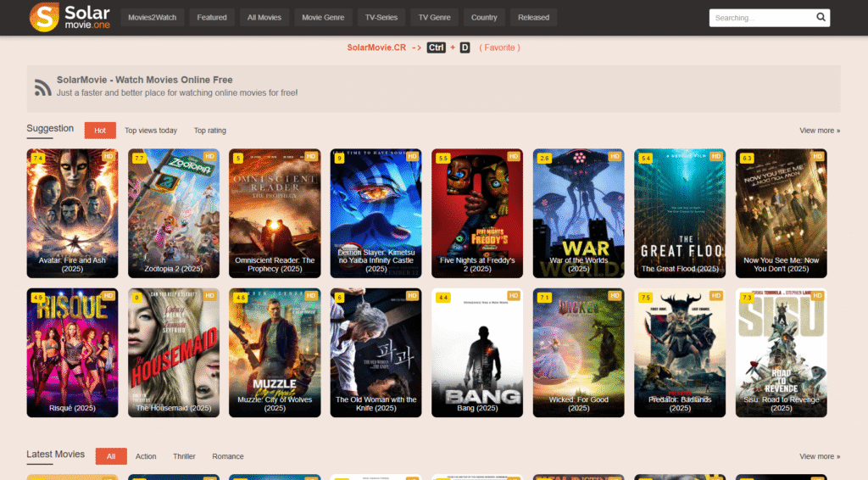
Task: Open the Country dropdown menu
Action: tap(484, 17)
